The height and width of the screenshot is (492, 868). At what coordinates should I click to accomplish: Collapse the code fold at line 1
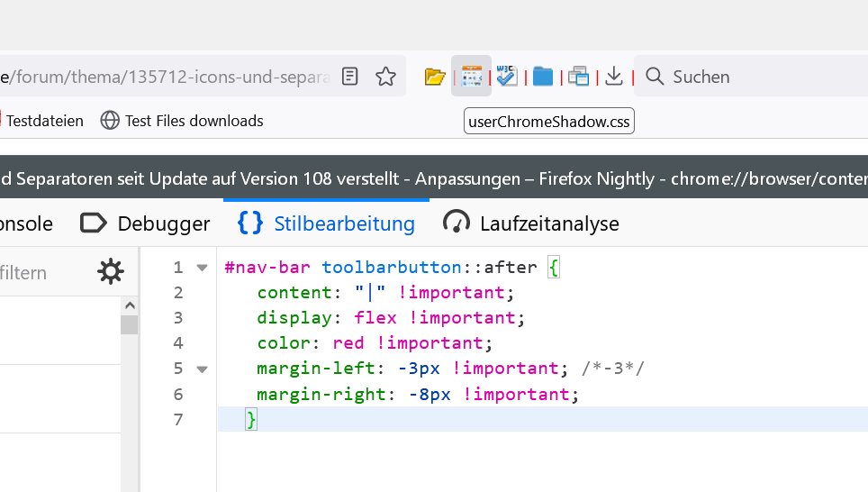point(202,268)
